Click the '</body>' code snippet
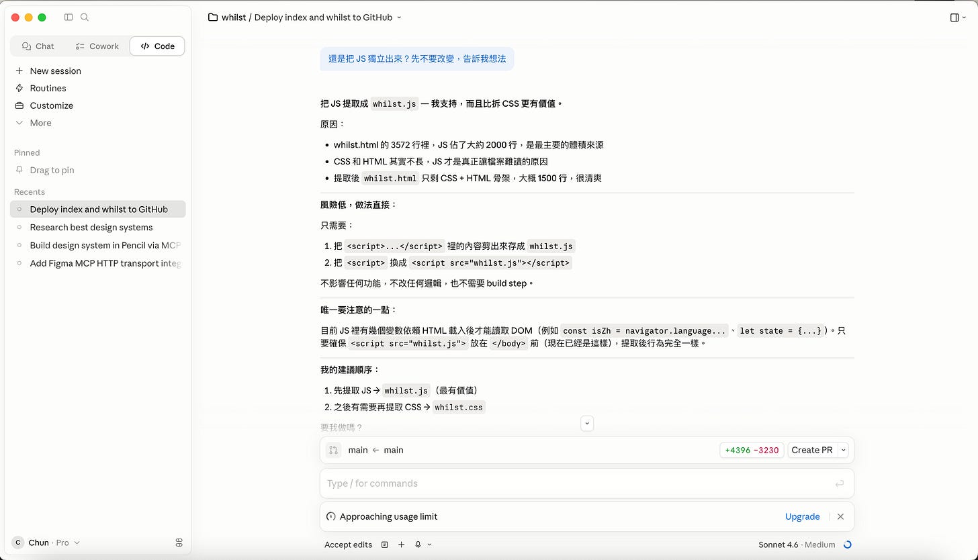Screen dimensions: 978x560 tap(509, 343)
